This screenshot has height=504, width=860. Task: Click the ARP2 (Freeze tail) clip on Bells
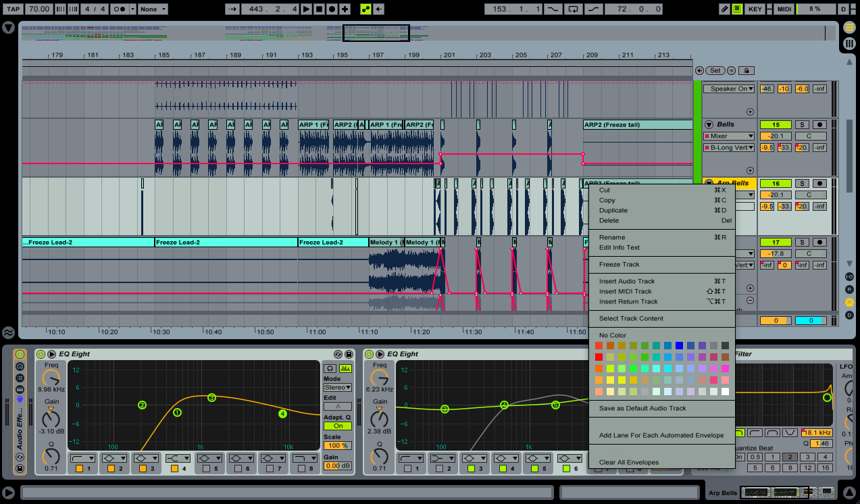coord(638,125)
